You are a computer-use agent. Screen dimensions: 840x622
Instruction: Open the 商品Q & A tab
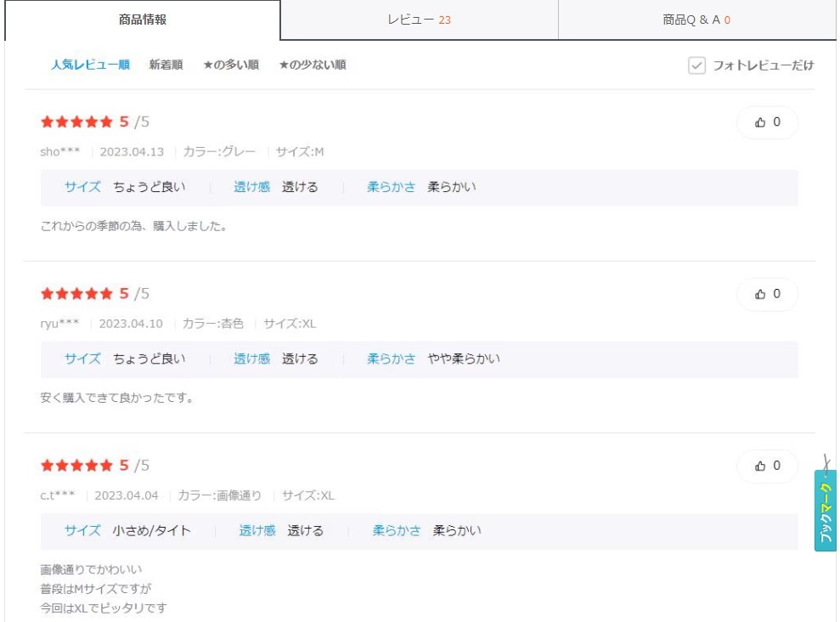(x=696, y=20)
